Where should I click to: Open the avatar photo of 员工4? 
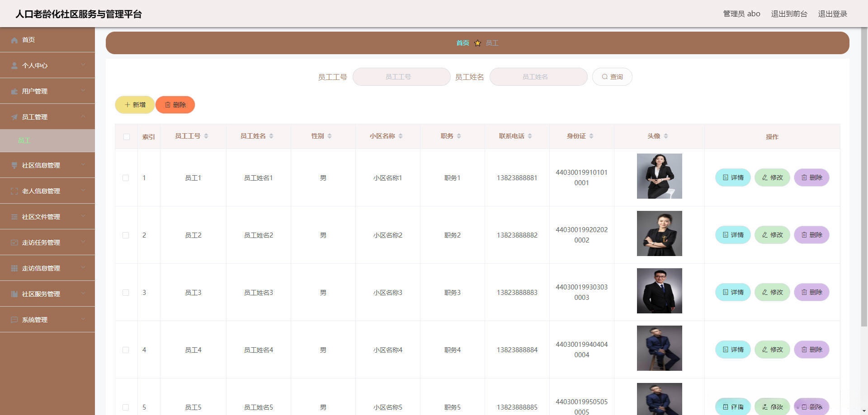coord(660,348)
